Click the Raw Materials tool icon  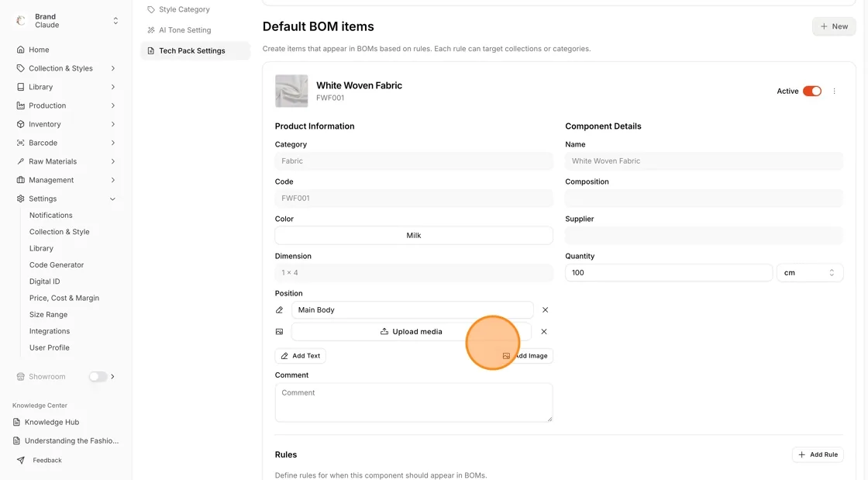[x=20, y=161]
